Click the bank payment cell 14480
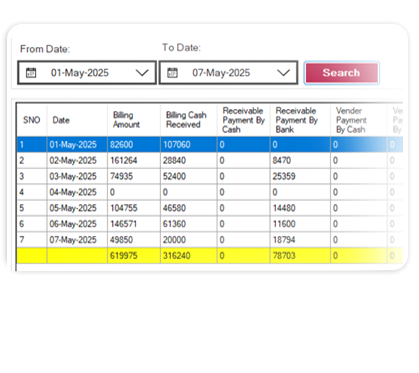 pos(300,208)
